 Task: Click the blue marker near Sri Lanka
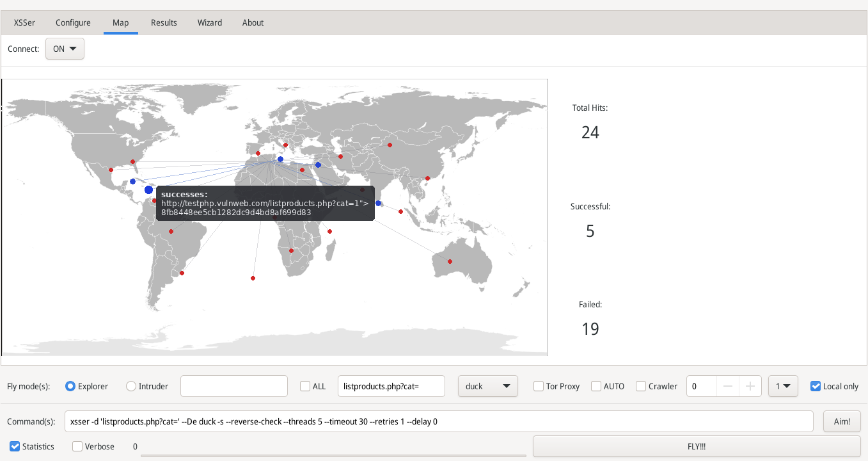pyautogui.click(x=378, y=203)
